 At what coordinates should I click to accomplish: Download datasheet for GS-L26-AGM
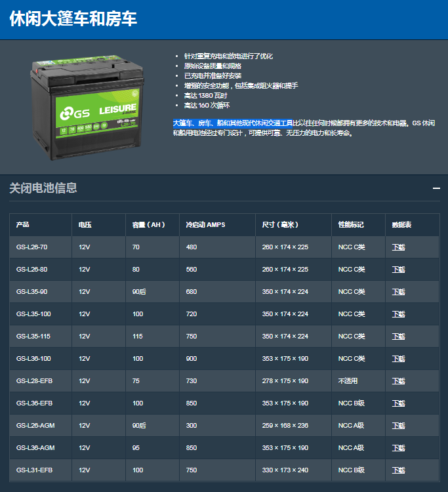pyautogui.click(x=398, y=426)
